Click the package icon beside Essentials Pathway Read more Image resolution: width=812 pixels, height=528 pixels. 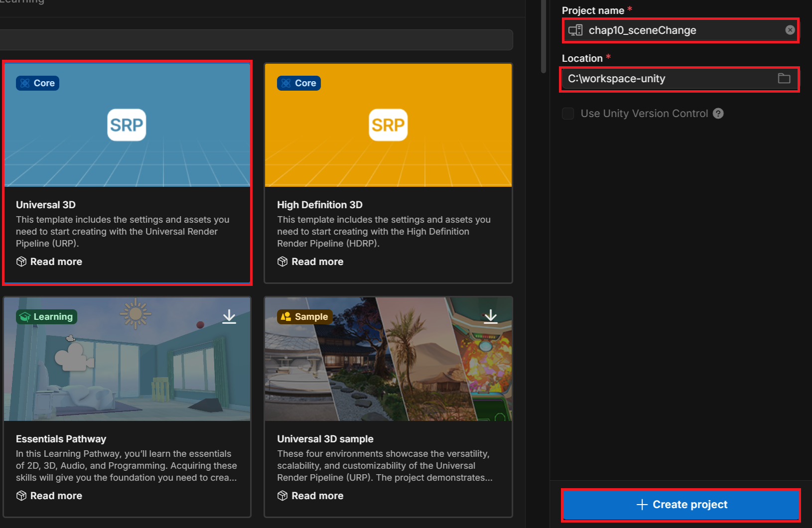(21, 496)
